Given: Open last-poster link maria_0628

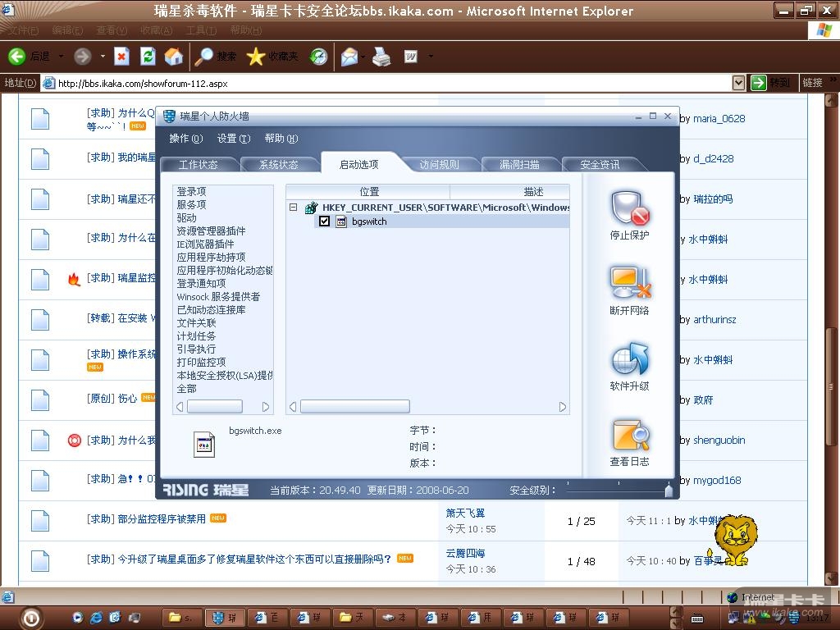Looking at the screenshot, I should (719, 118).
